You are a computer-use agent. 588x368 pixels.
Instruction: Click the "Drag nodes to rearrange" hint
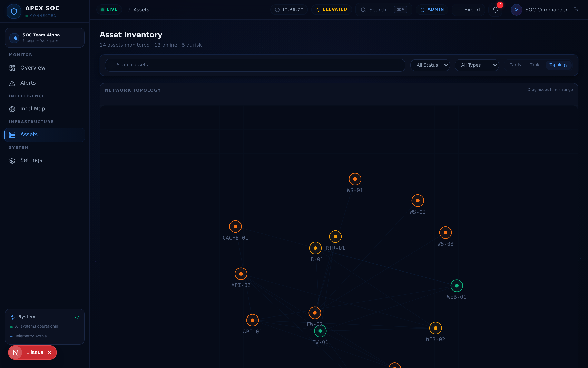tap(550, 90)
